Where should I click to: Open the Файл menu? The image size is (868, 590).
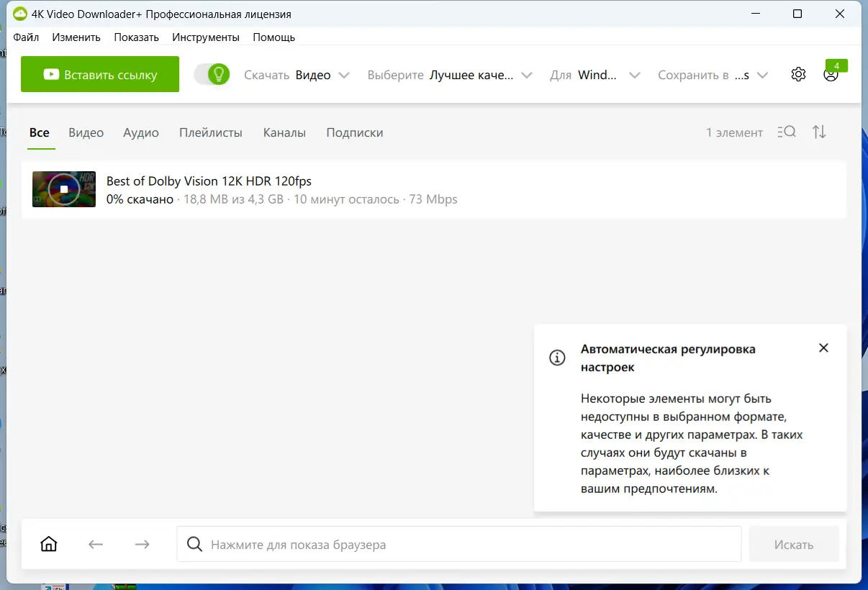(x=26, y=37)
